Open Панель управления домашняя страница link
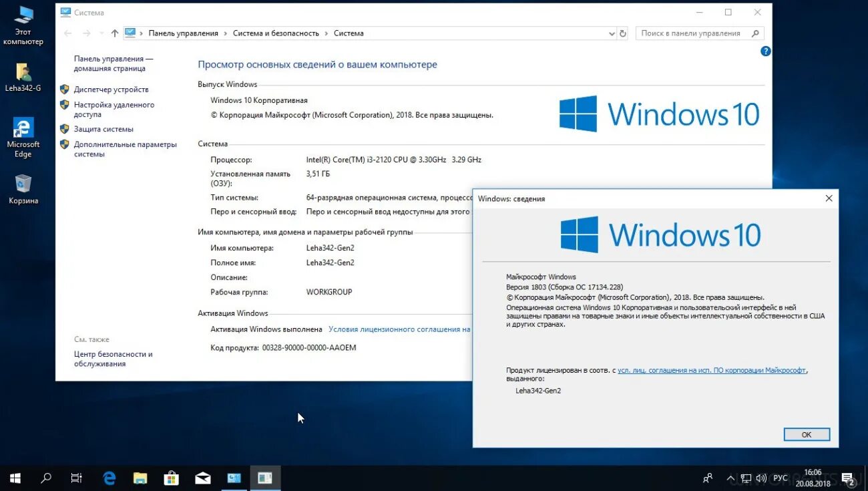Screen dimensions: 868x491 tap(114, 63)
